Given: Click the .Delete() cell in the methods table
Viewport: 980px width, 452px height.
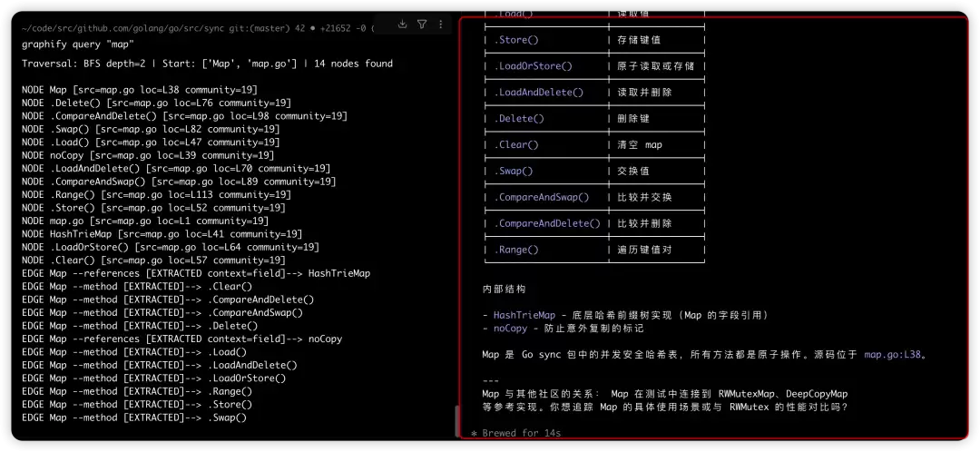Looking at the screenshot, I should pos(519,119).
